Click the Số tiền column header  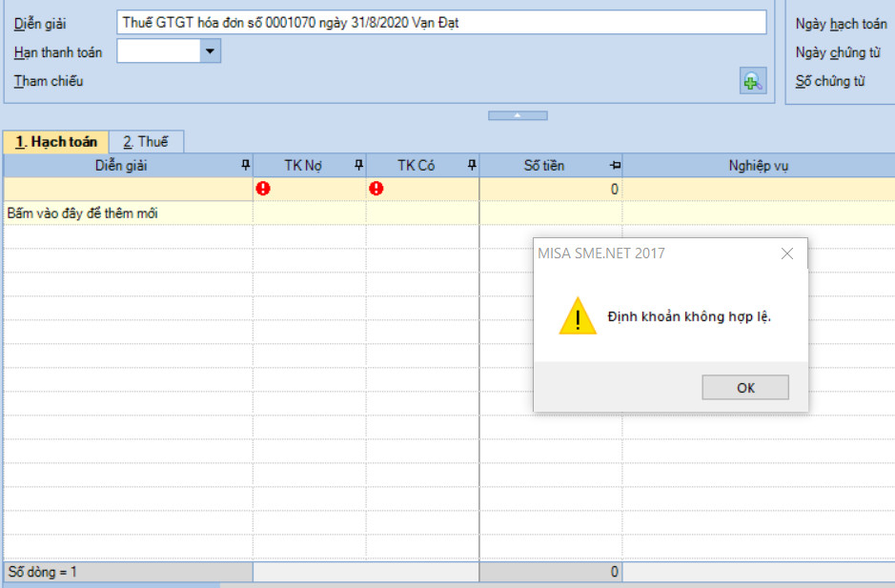551,166
